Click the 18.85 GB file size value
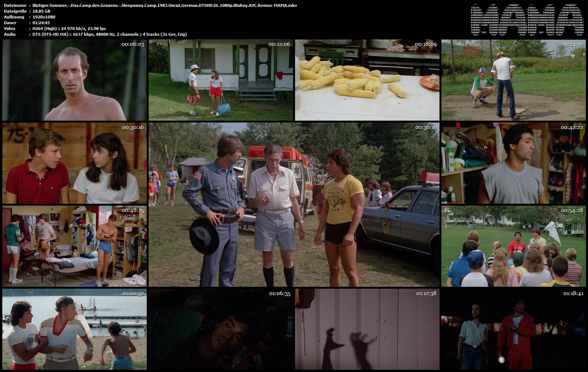This screenshot has width=588, height=372. tap(41, 11)
